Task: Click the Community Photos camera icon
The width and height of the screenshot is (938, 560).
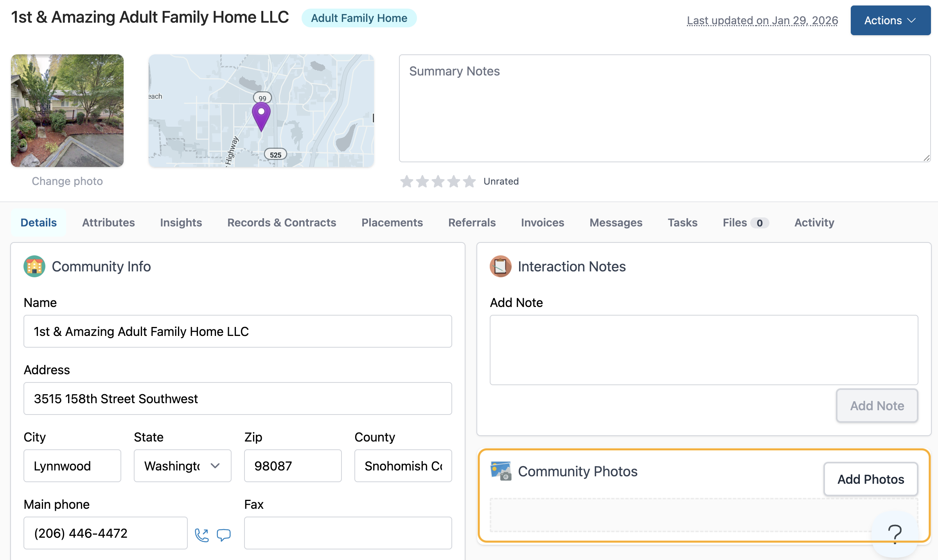Action: pos(501,471)
